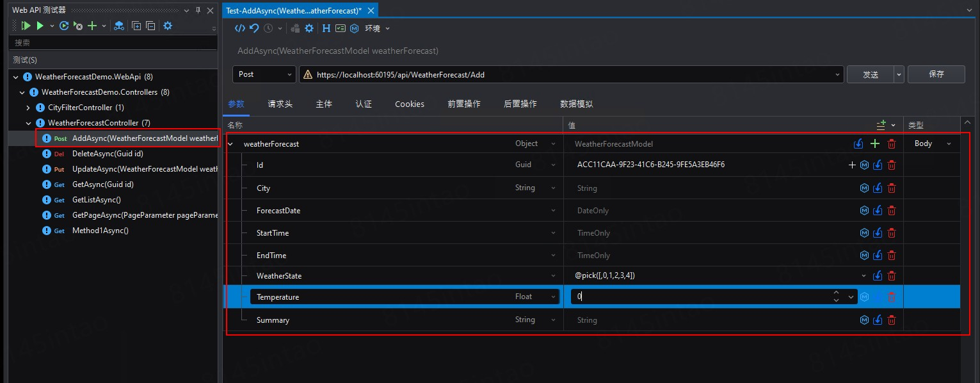
Task: Click the rerun tests circular arrow icon
Action: [x=64, y=26]
